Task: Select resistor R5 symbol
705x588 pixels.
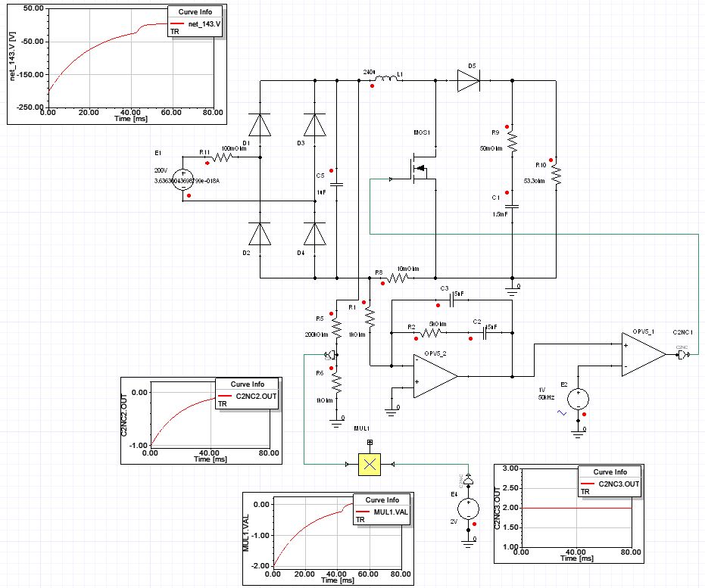Action: click(x=337, y=329)
